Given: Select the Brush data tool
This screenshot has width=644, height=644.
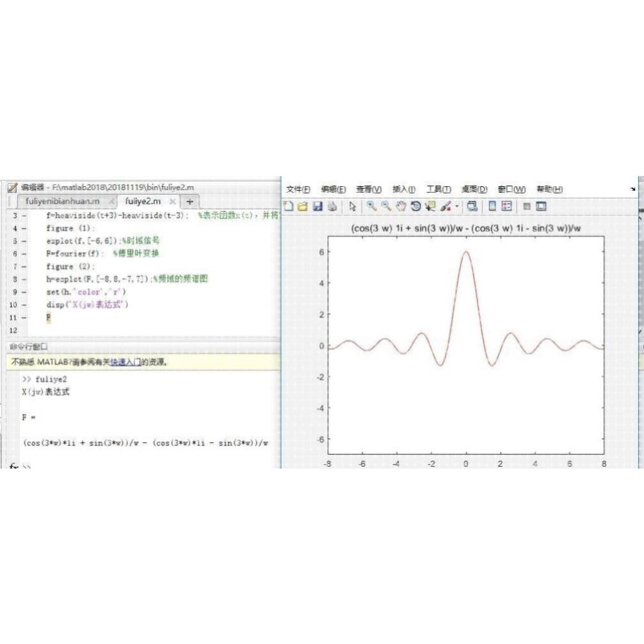Looking at the screenshot, I should [446, 206].
